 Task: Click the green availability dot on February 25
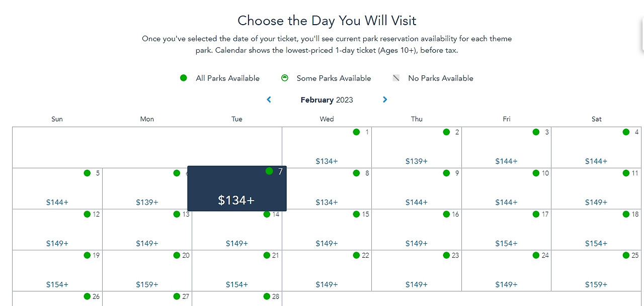tap(626, 256)
